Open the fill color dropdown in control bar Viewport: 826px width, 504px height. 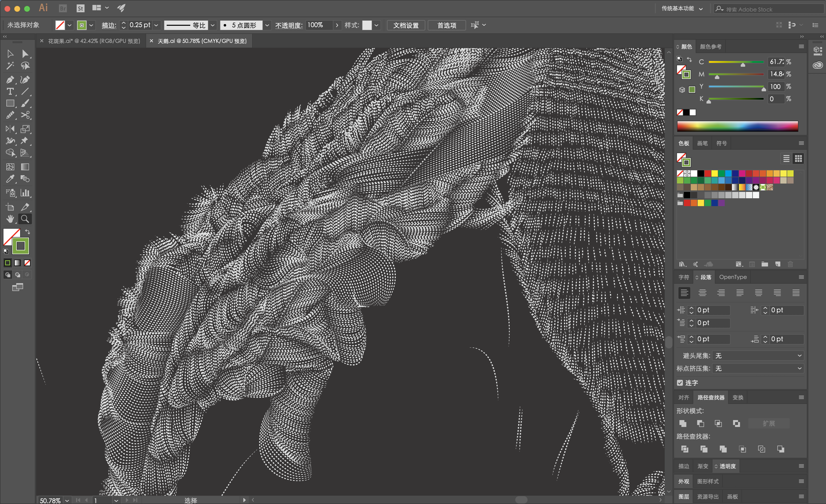(x=69, y=25)
